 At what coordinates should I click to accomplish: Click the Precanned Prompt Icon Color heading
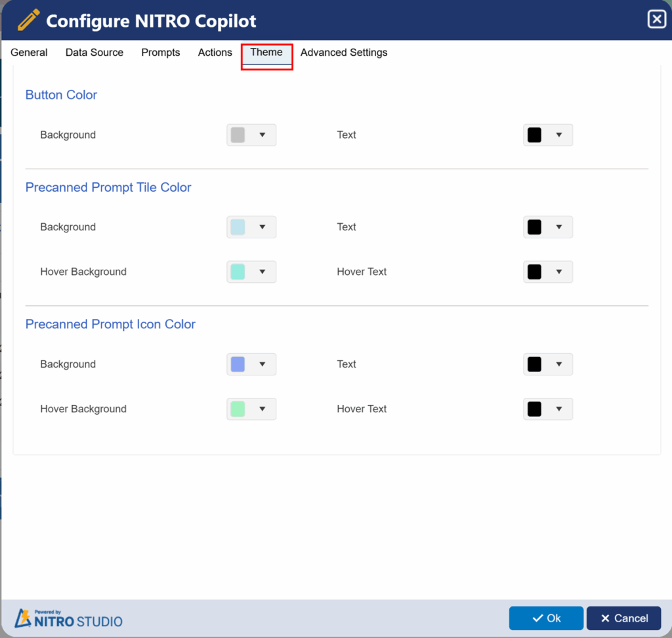coord(110,324)
